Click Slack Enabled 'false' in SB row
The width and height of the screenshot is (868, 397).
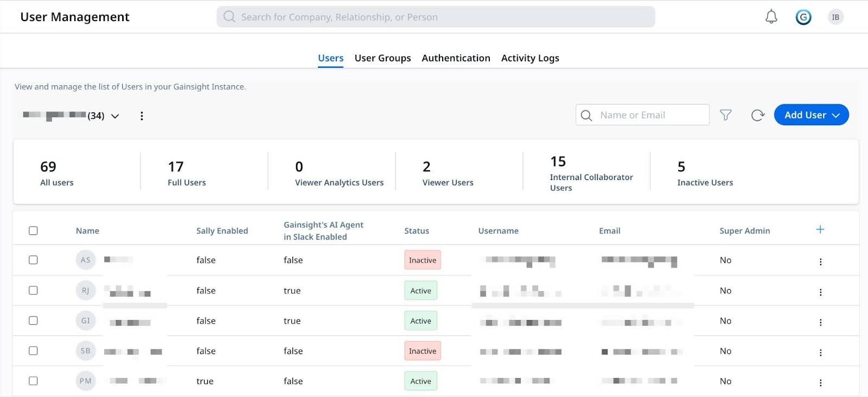(293, 351)
